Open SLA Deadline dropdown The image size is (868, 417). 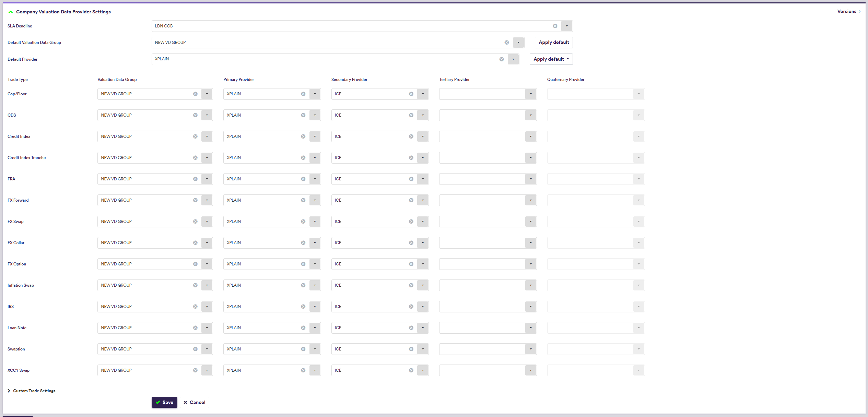566,26
